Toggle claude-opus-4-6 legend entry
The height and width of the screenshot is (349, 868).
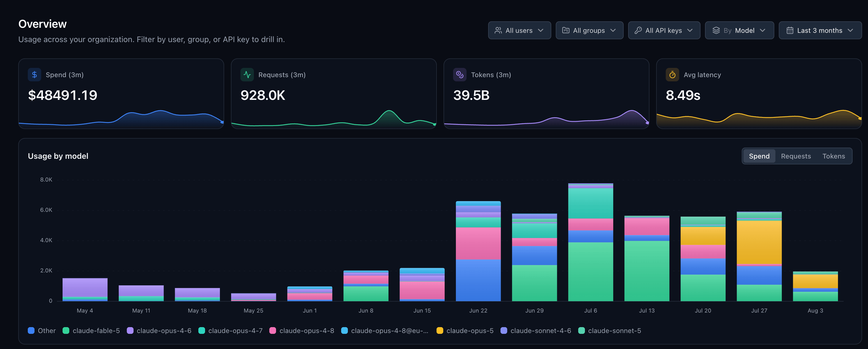[x=159, y=330]
